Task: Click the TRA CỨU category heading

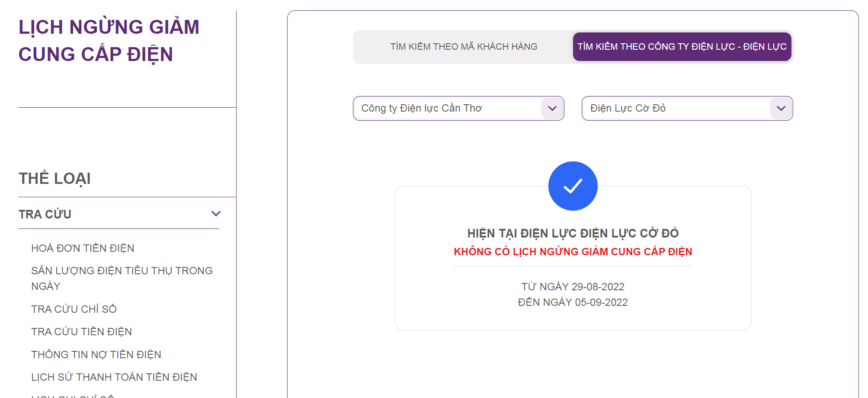Action: tap(45, 214)
